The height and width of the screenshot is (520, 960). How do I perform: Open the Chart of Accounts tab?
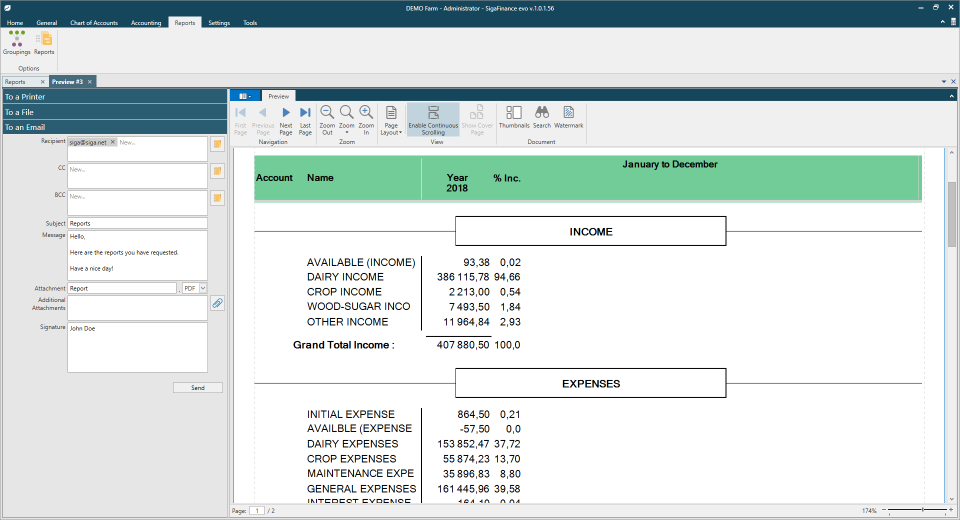[94, 23]
